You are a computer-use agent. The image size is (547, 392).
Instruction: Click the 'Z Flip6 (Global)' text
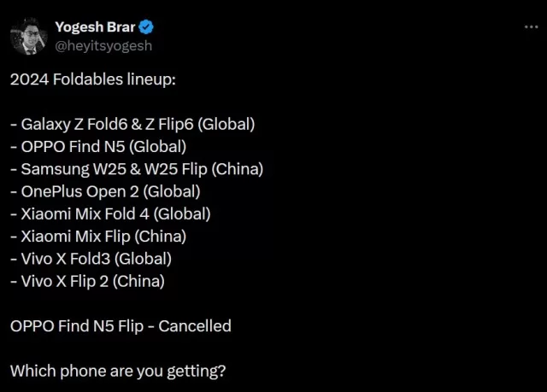click(200, 125)
